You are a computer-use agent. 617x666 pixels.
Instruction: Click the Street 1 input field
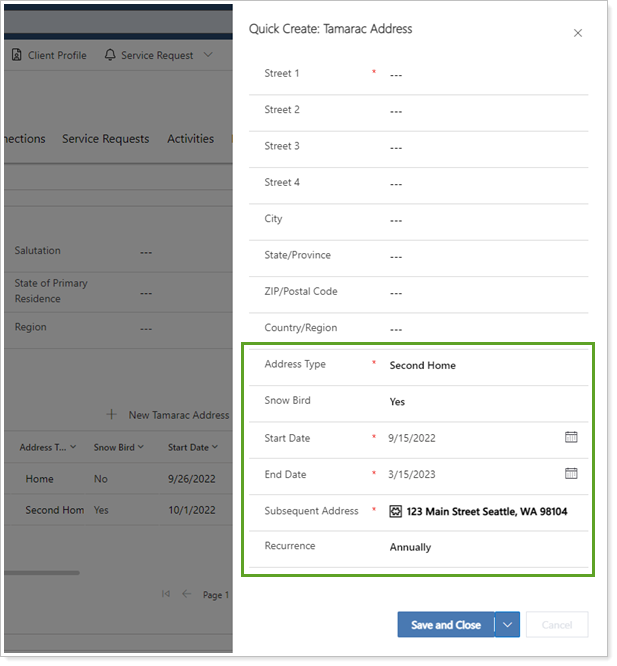tap(480, 75)
